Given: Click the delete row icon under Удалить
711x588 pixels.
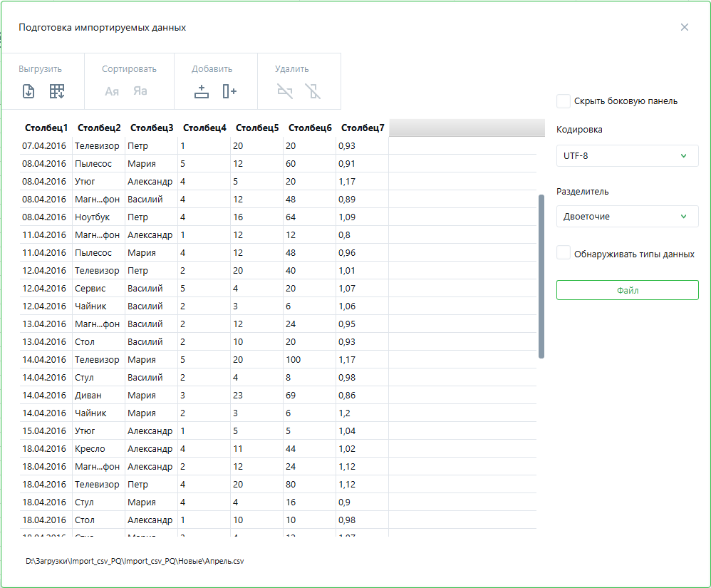Looking at the screenshot, I should [x=285, y=91].
